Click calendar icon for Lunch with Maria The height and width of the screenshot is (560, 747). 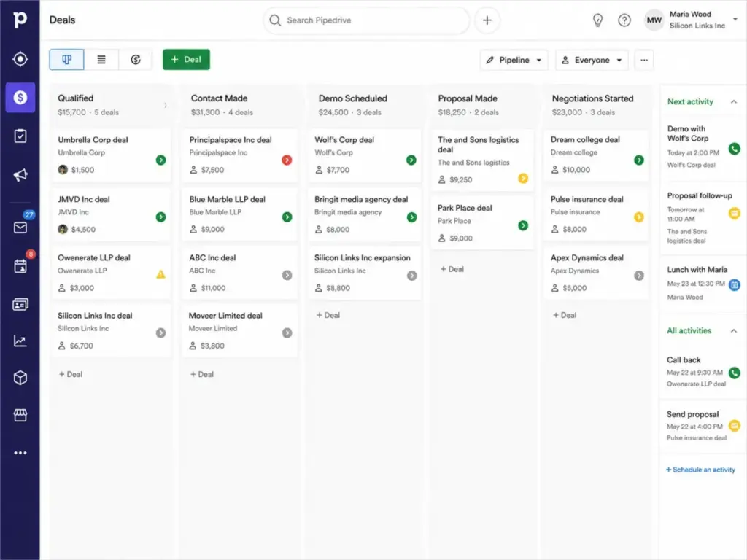[x=735, y=285]
